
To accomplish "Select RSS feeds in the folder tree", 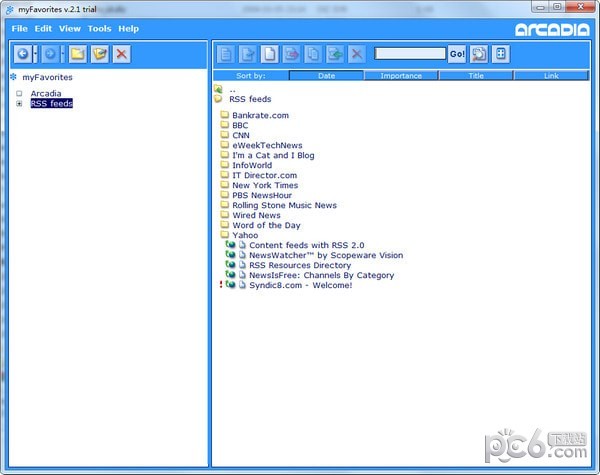I will click(x=52, y=103).
